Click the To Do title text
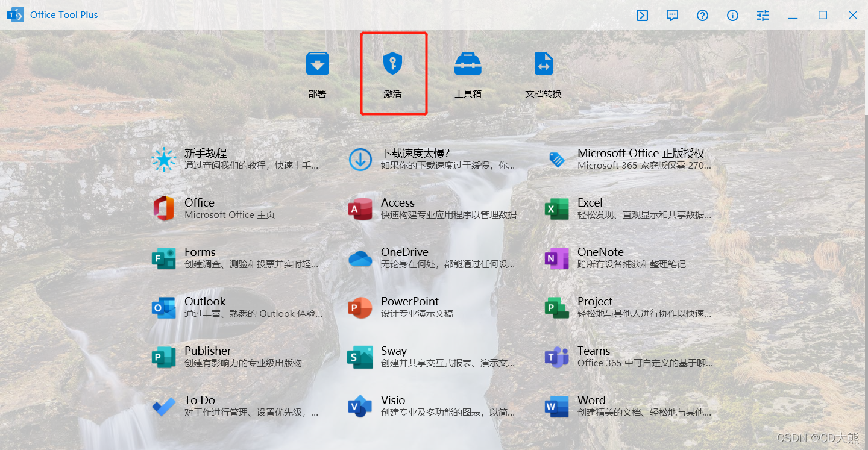This screenshot has height=450, width=868. [x=200, y=401]
